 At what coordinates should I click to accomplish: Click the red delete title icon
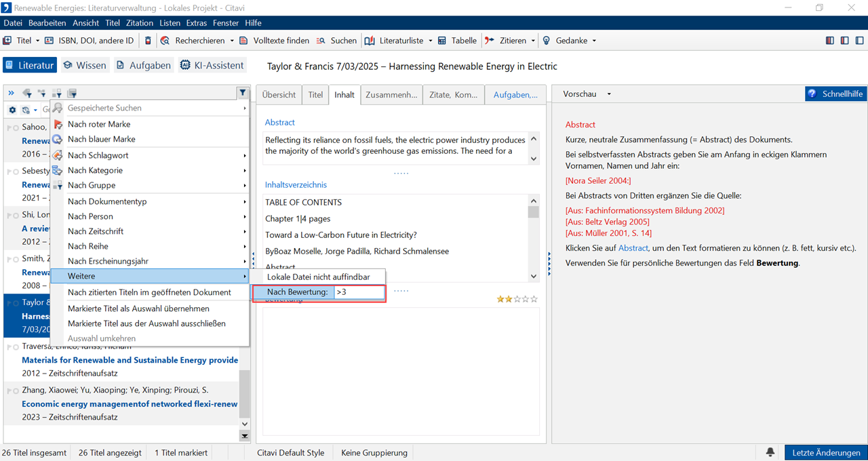(x=149, y=41)
